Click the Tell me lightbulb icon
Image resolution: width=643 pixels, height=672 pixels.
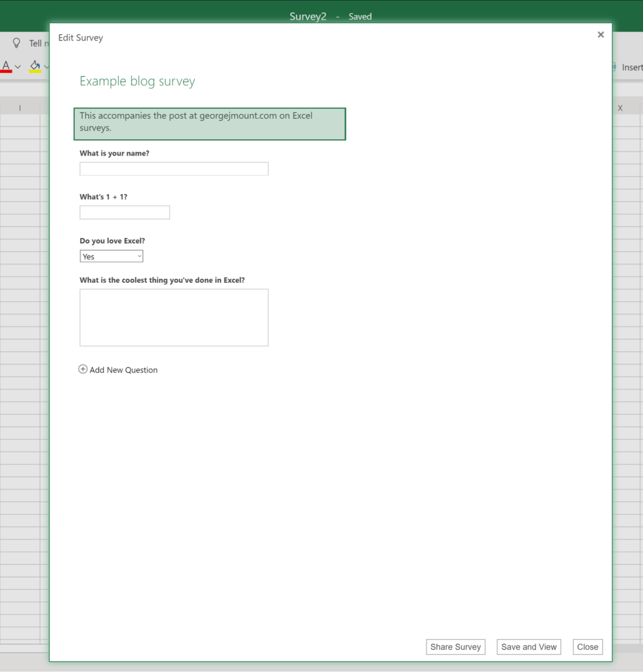click(x=17, y=43)
